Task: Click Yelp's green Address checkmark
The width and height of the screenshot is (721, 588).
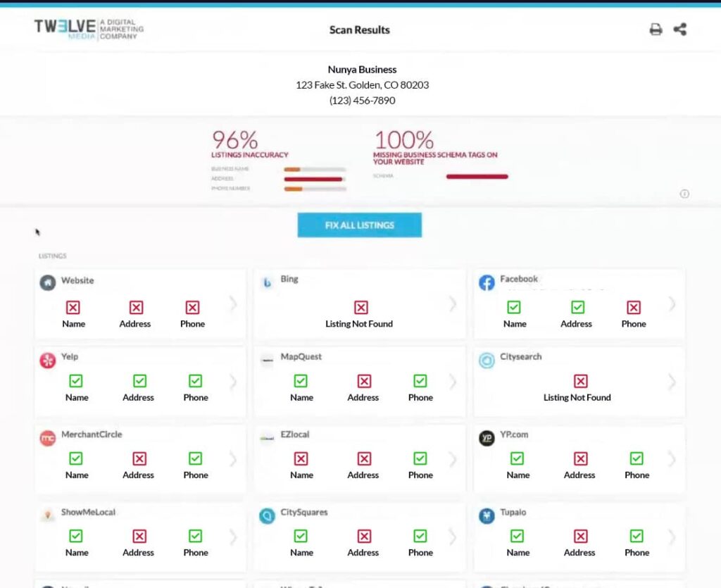Action: 140,381
